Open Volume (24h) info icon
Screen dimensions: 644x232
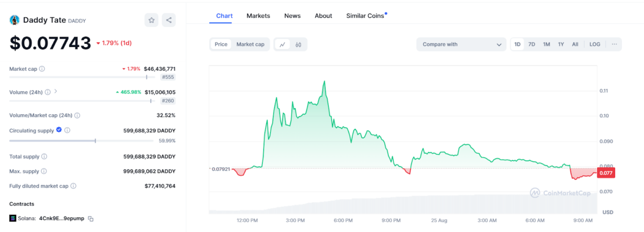click(48, 92)
